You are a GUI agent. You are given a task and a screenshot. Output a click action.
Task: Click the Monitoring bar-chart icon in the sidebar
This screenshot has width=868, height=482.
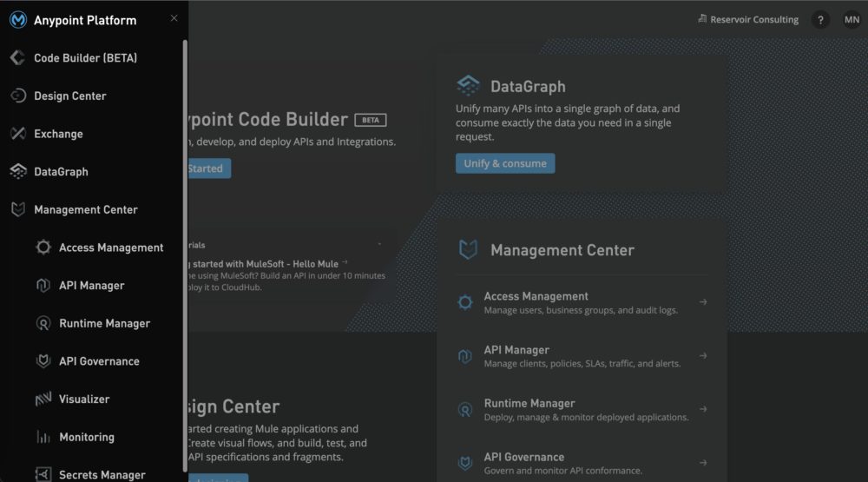(43, 437)
